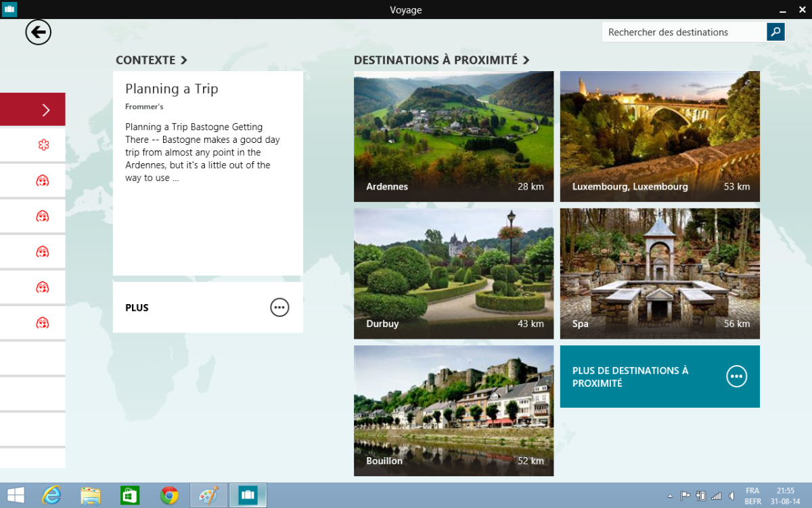Viewport: 812px width, 508px height.
Task: Launch Internet Explorer from taskbar
Action: pyautogui.click(x=51, y=495)
